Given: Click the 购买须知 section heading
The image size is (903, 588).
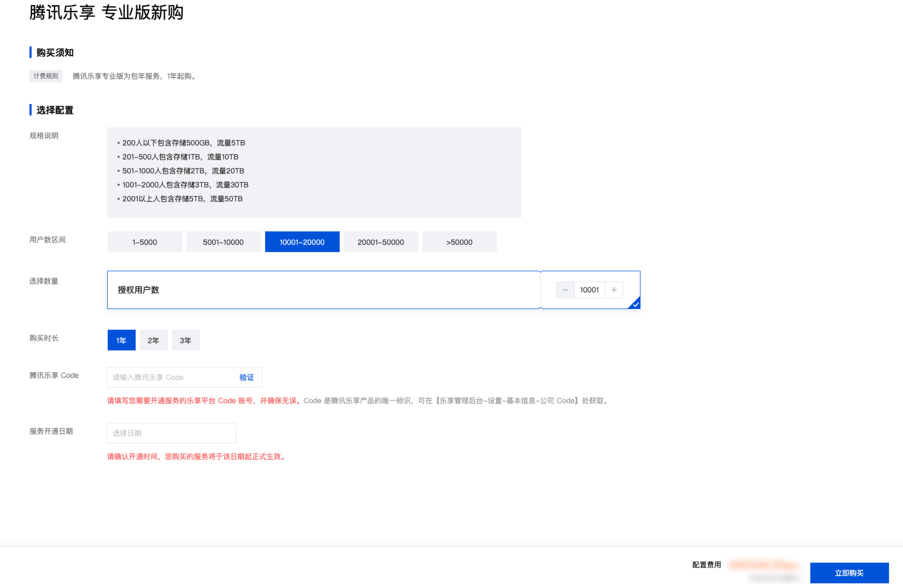Looking at the screenshot, I should pyautogui.click(x=55, y=53).
